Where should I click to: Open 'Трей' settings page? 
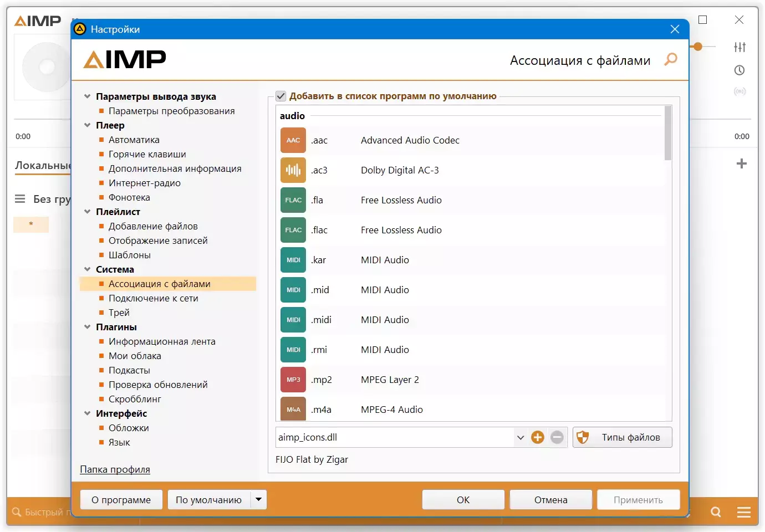pyautogui.click(x=119, y=313)
